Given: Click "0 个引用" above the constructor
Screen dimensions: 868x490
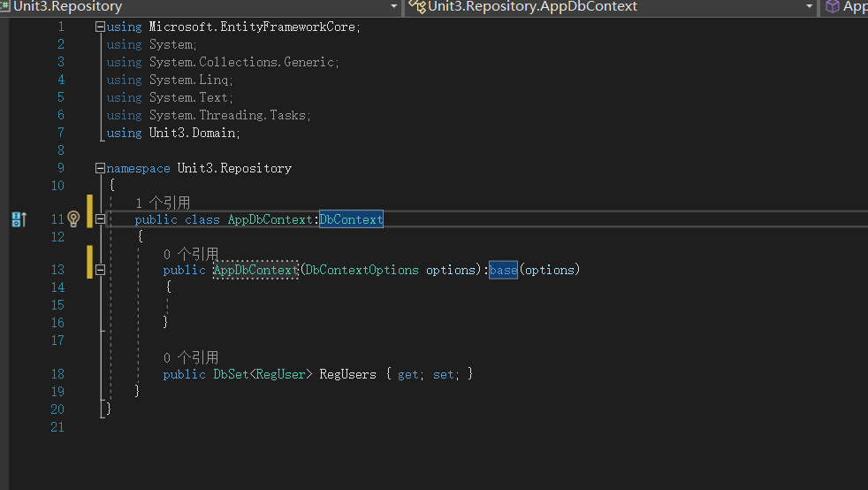Looking at the screenshot, I should tap(191, 255).
